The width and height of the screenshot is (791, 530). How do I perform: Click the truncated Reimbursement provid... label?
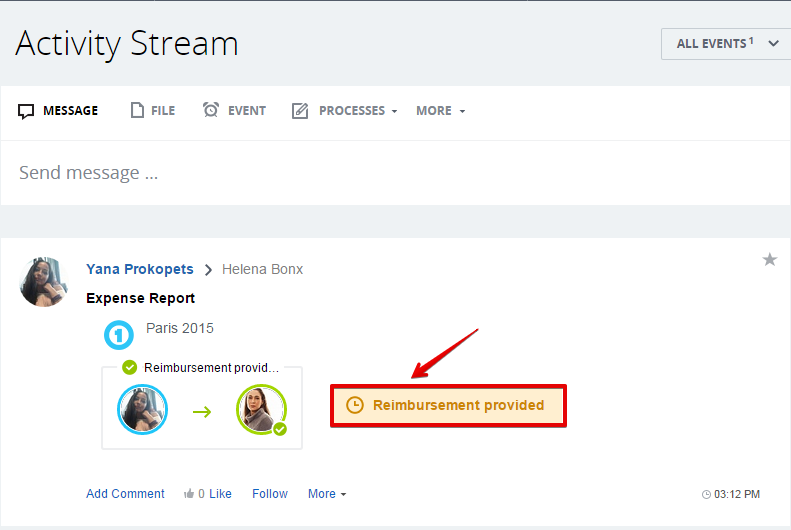click(x=211, y=368)
